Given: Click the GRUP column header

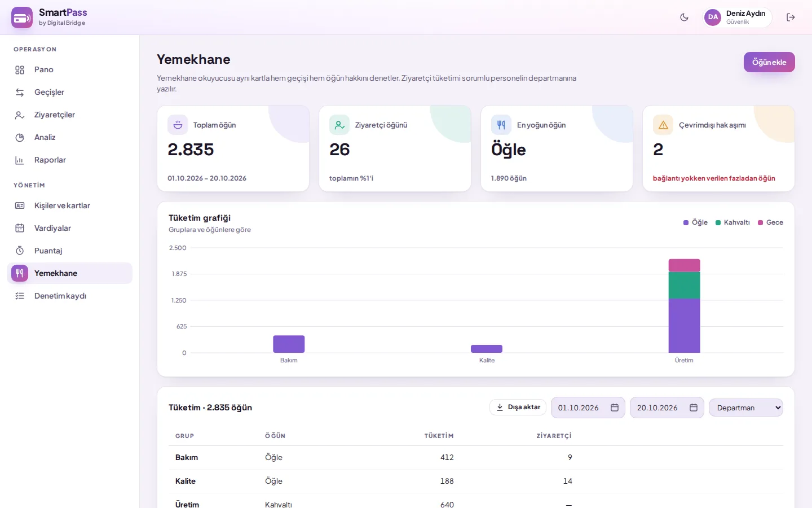Looking at the screenshot, I should click(184, 436).
